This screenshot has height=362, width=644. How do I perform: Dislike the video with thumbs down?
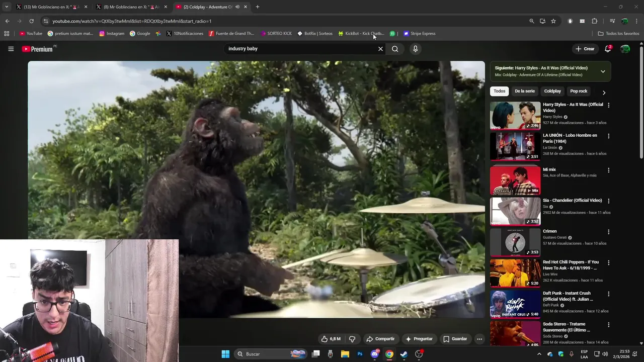click(x=352, y=339)
